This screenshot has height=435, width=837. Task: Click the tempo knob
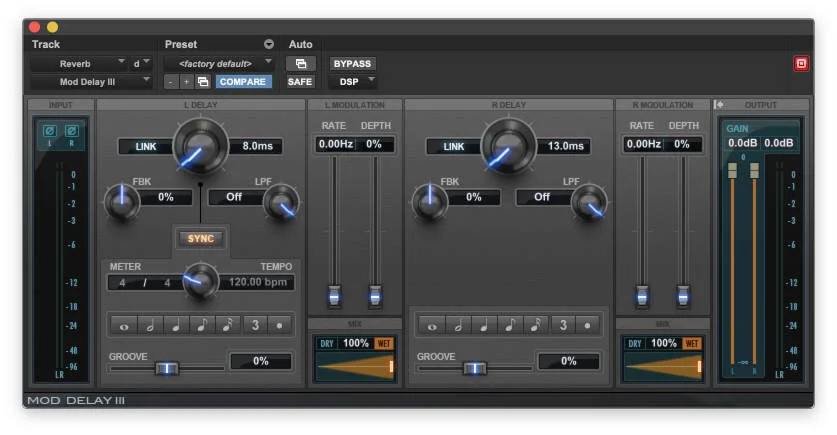click(x=201, y=281)
